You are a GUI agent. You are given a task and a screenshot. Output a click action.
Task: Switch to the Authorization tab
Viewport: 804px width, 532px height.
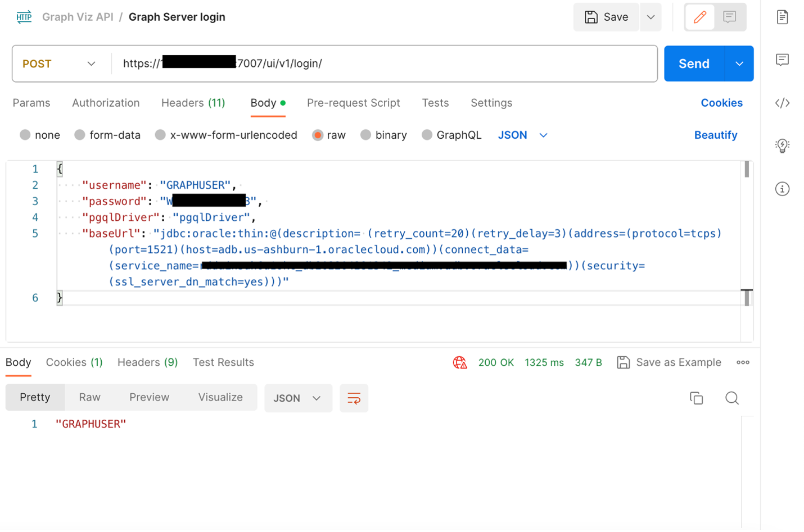coord(106,103)
